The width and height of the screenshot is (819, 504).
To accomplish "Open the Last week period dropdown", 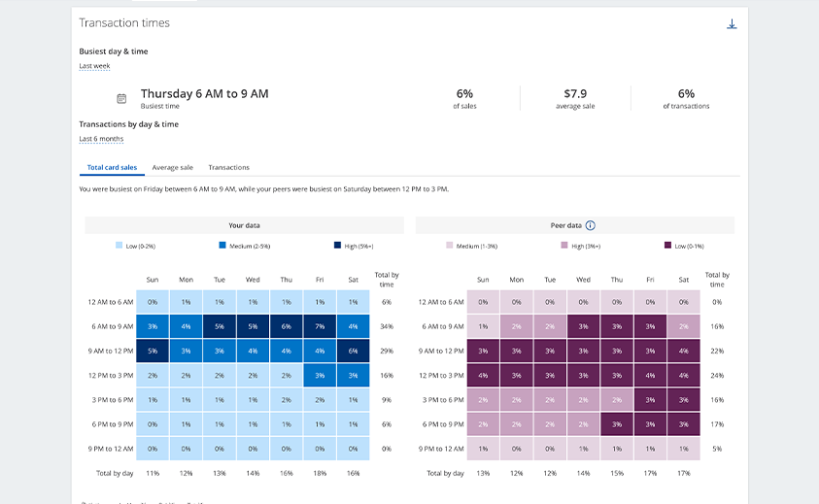I will (94, 66).
